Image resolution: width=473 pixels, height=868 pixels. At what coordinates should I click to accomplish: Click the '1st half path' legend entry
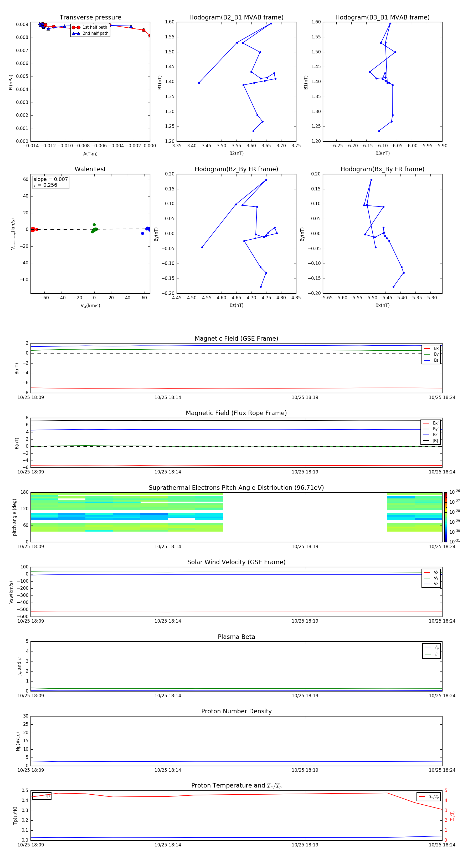[90, 27]
